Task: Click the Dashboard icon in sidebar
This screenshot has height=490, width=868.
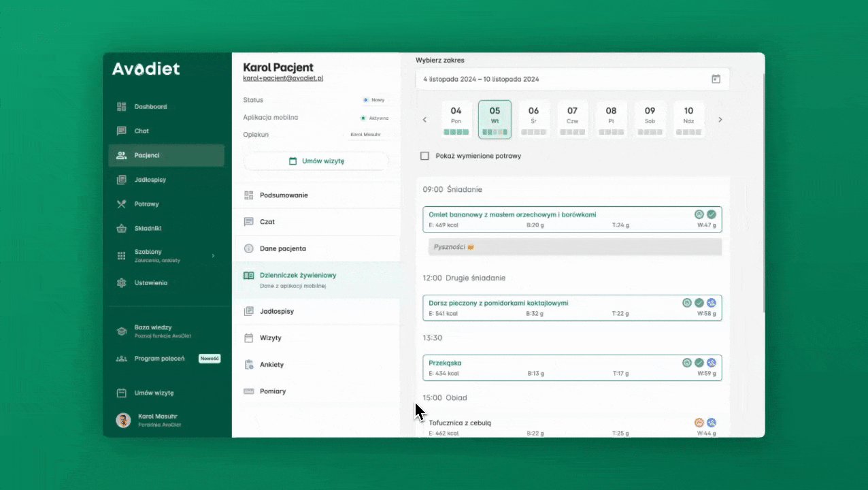Action: click(x=122, y=107)
